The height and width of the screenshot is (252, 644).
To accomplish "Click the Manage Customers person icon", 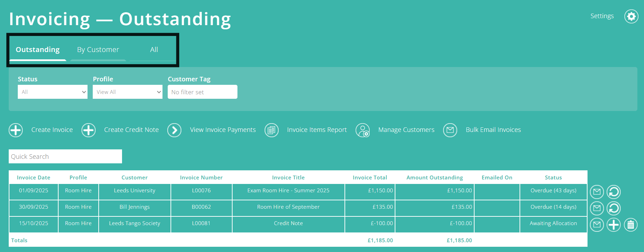I will pyautogui.click(x=363, y=130).
